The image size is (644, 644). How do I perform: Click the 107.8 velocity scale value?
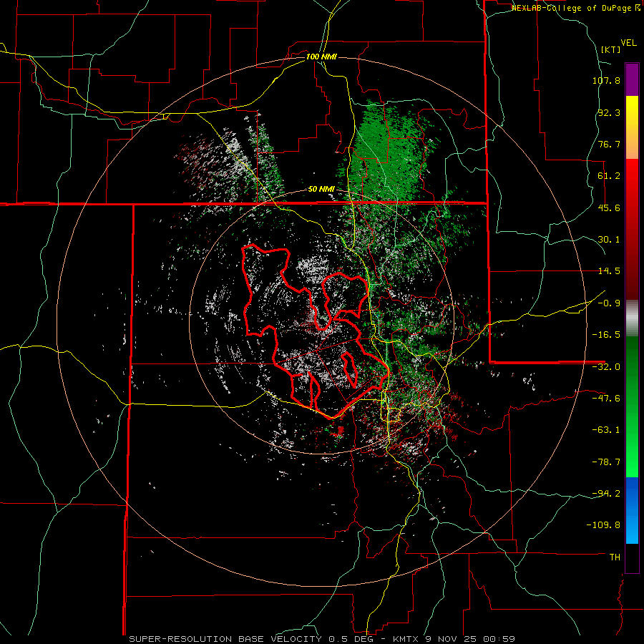coord(606,80)
